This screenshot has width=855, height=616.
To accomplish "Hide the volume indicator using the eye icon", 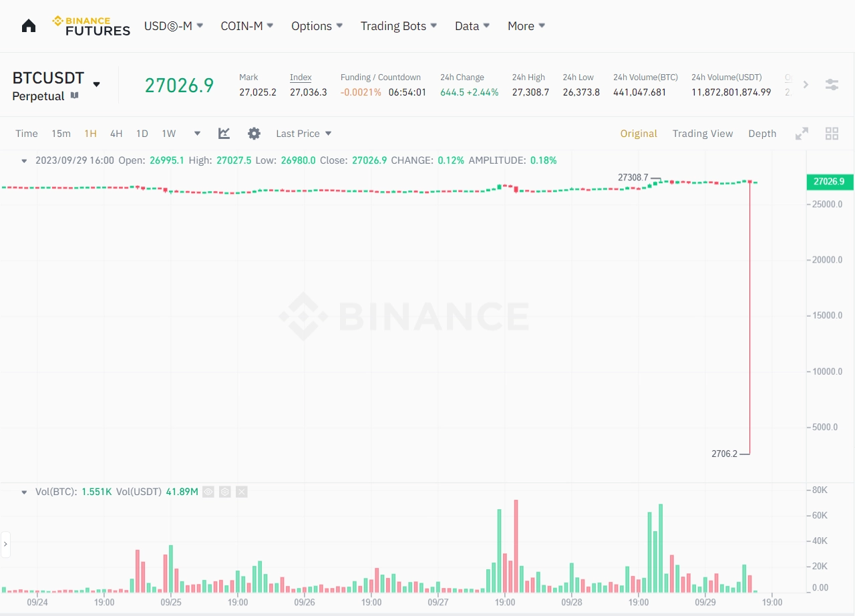I will pos(208,492).
